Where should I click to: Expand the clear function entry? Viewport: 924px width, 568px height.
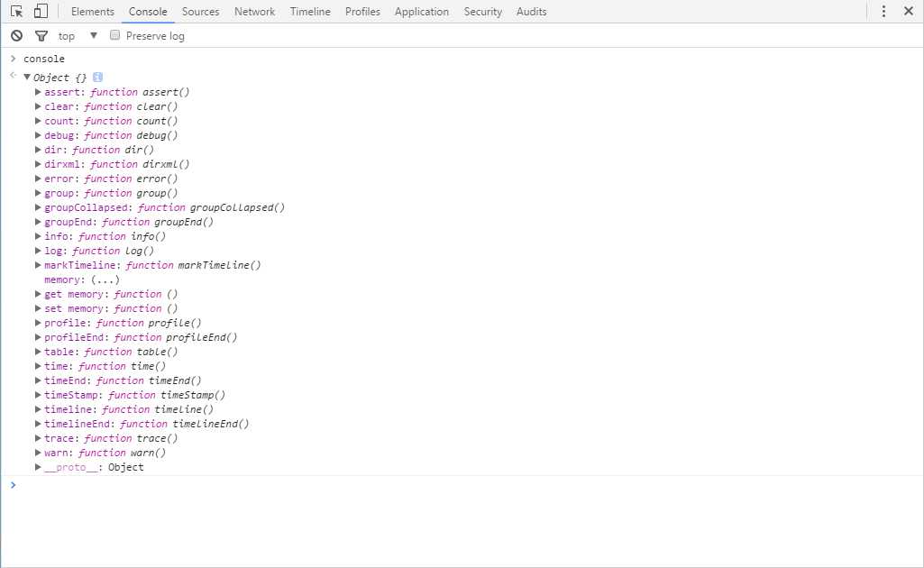pyautogui.click(x=38, y=106)
